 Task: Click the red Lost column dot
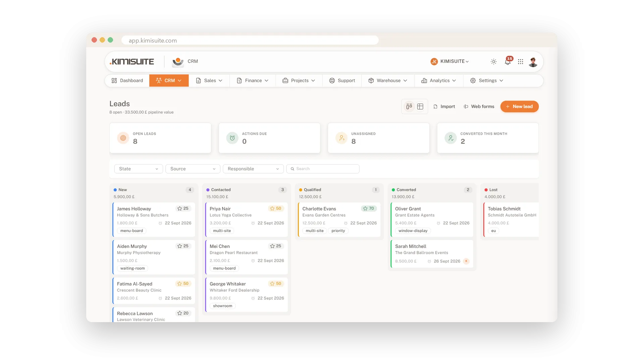tap(486, 190)
